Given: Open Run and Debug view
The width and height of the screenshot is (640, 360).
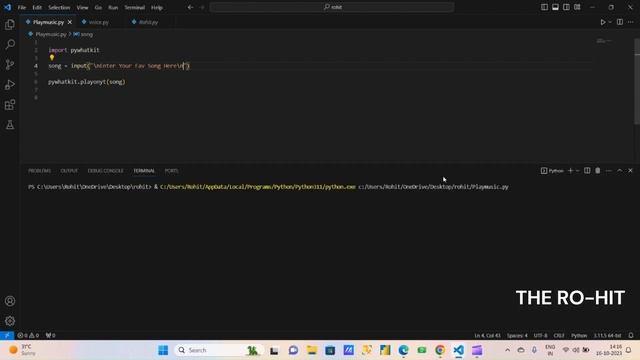Looking at the screenshot, I should click(10, 84).
